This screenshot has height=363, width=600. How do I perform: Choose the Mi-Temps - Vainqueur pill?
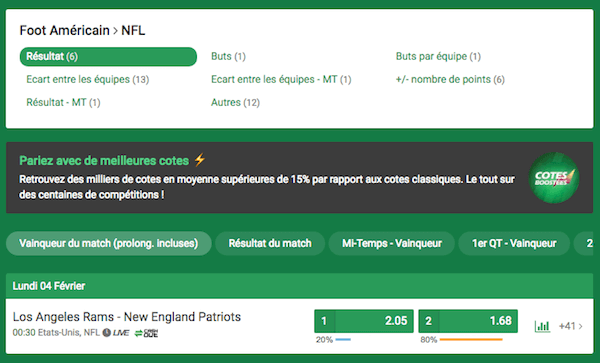[392, 243]
